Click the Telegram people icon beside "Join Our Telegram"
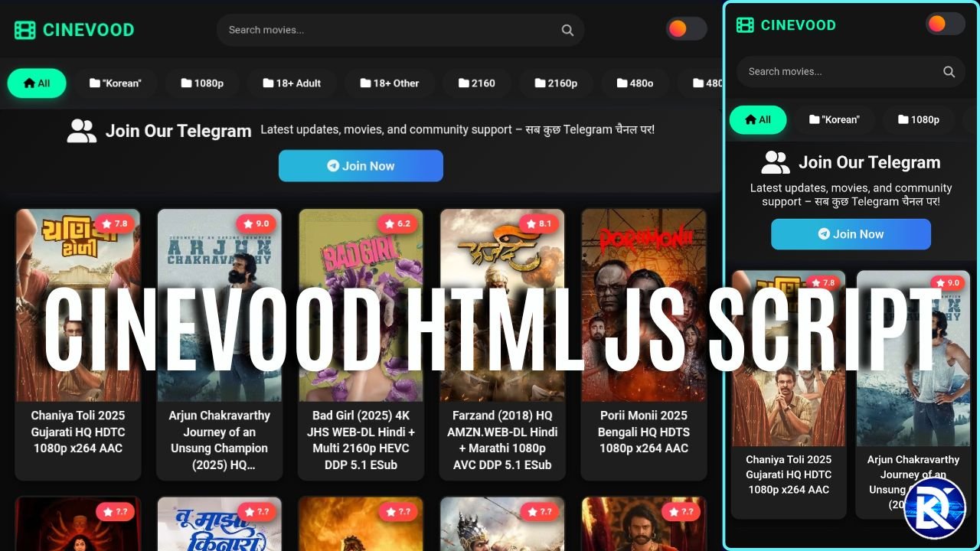980x551 pixels. pyautogui.click(x=82, y=129)
